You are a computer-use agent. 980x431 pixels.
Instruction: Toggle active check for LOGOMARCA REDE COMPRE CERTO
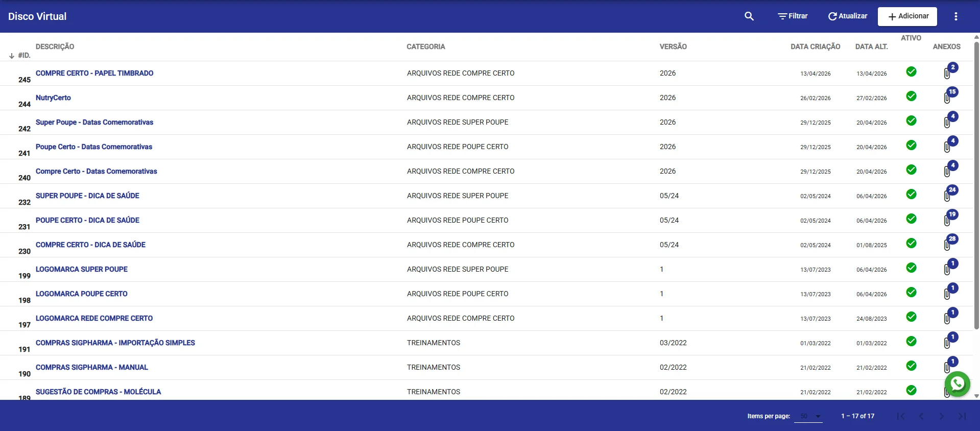pos(911,317)
